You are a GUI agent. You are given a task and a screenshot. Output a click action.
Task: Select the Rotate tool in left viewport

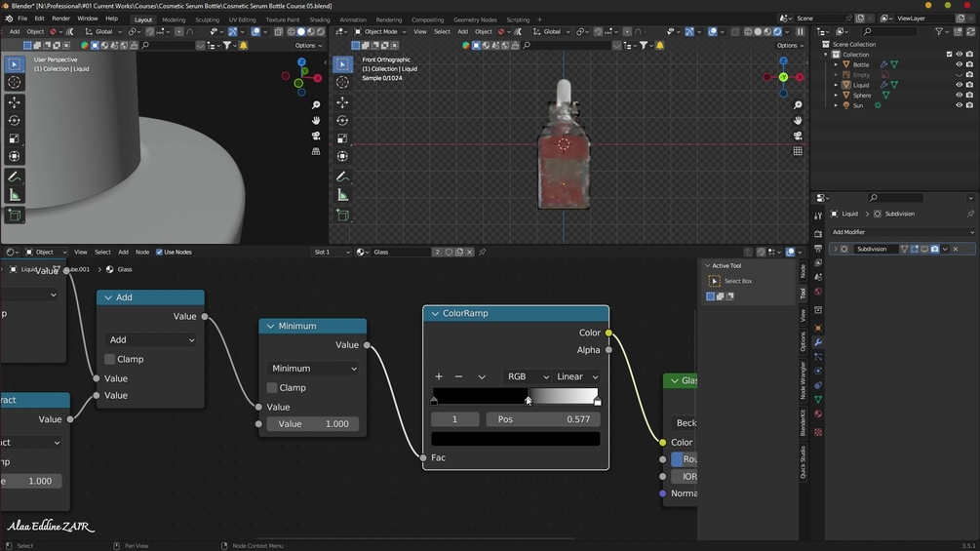point(15,121)
